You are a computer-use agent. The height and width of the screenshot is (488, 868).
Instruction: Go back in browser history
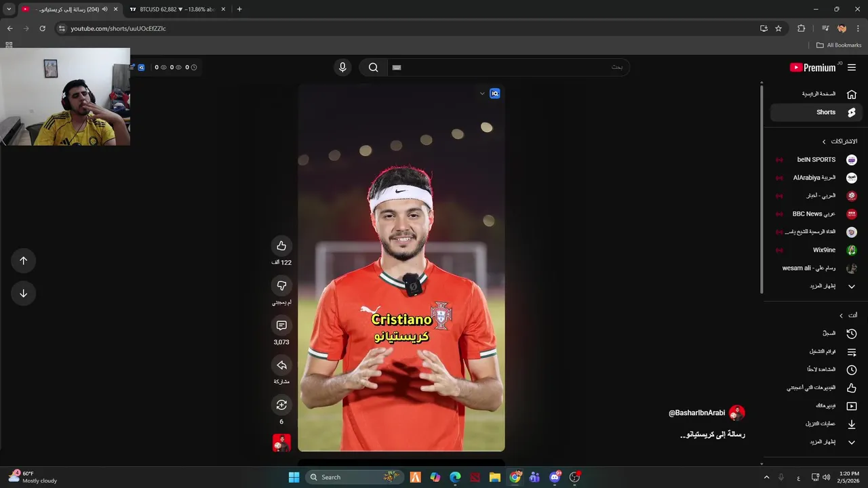coord(9,28)
